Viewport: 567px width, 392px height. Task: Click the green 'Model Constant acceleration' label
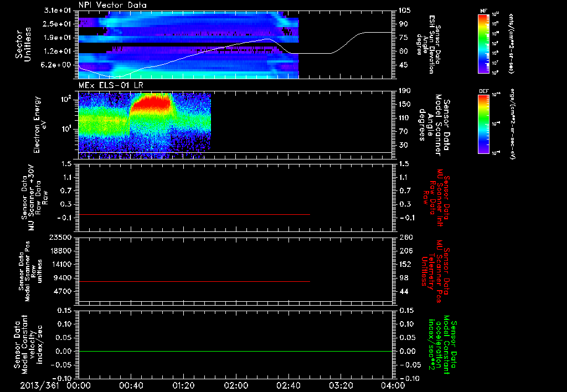coord(442,345)
